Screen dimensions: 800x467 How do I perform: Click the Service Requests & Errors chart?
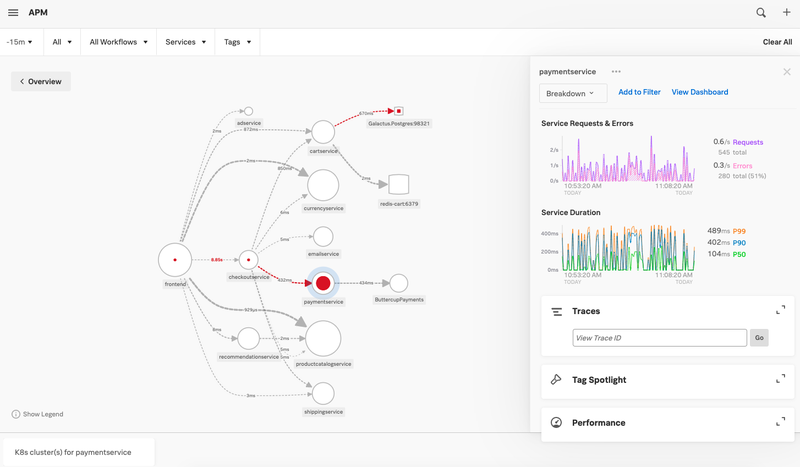(x=628, y=159)
